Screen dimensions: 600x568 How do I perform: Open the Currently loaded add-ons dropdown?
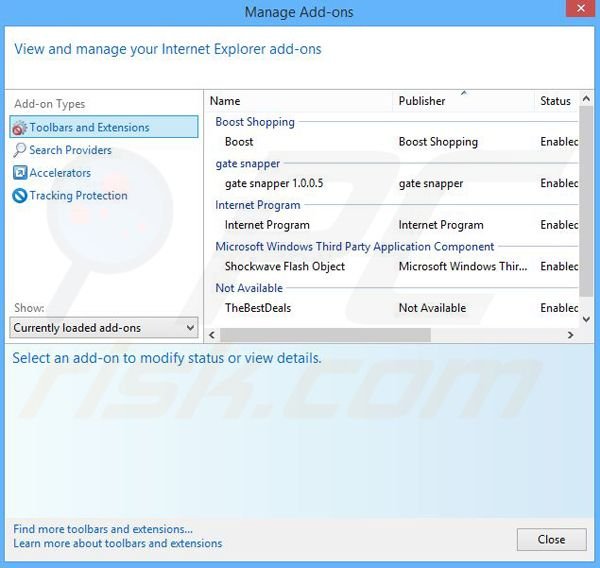point(104,328)
